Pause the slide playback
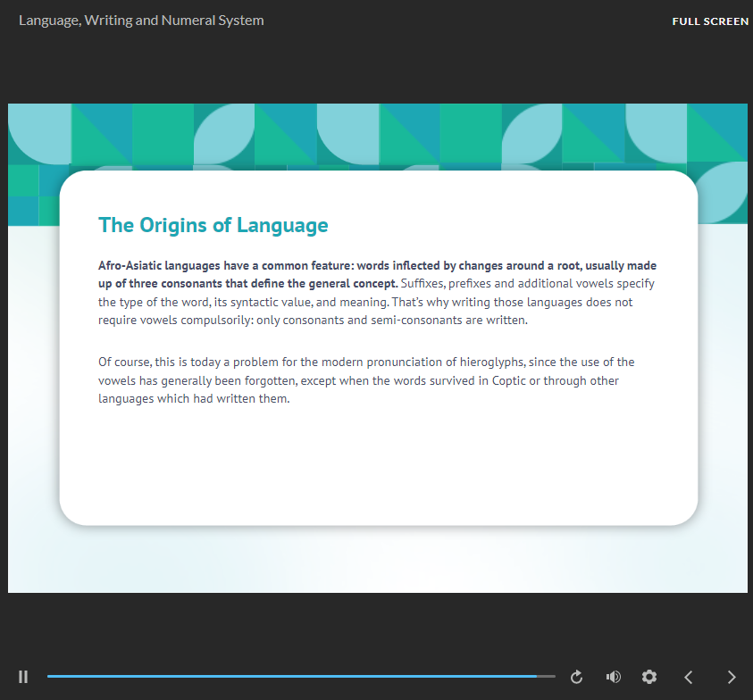Screen dimensions: 753x700 coord(23,677)
